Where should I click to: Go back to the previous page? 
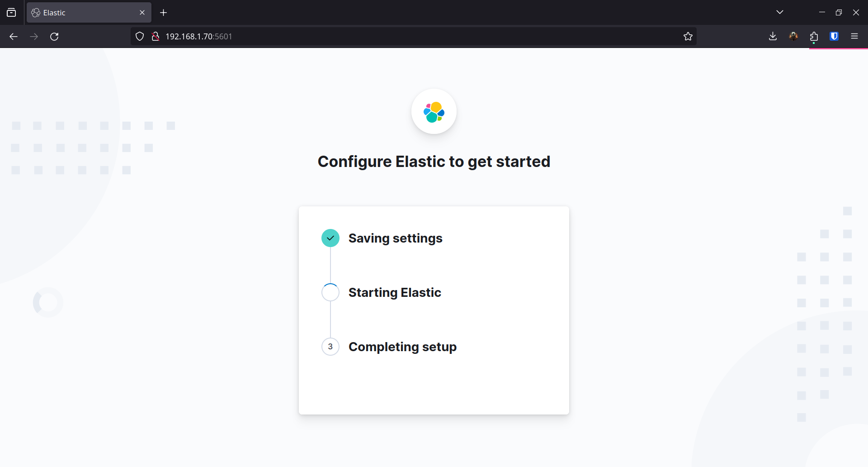(14, 37)
